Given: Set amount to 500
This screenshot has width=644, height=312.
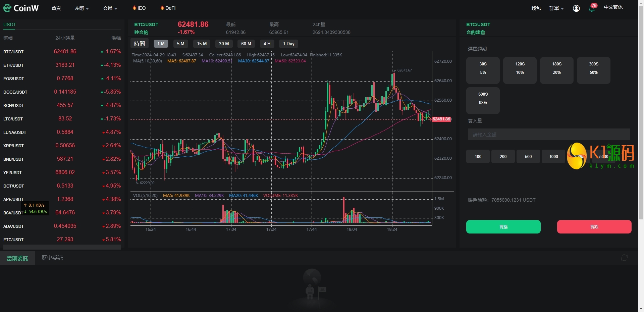Looking at the screenshot, I should coord(528,156).
